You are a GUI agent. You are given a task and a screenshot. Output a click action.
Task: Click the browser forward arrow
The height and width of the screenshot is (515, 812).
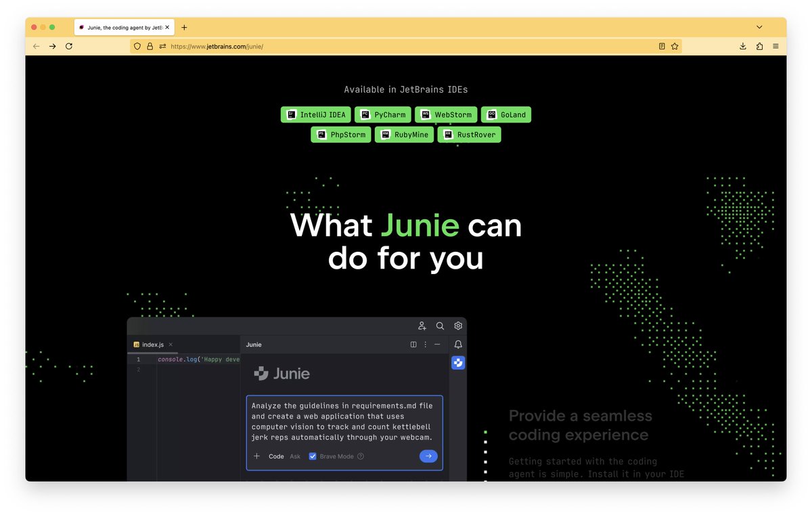53,46
